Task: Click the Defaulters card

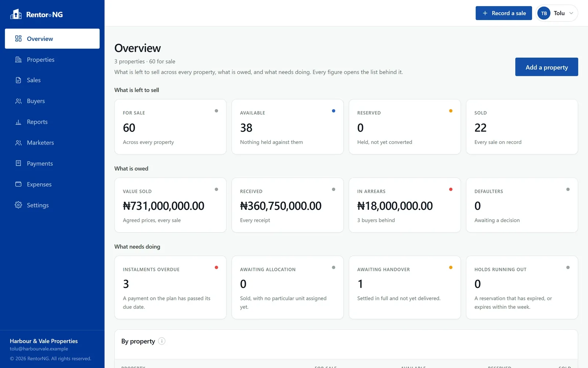Action: tap(522, 205)
